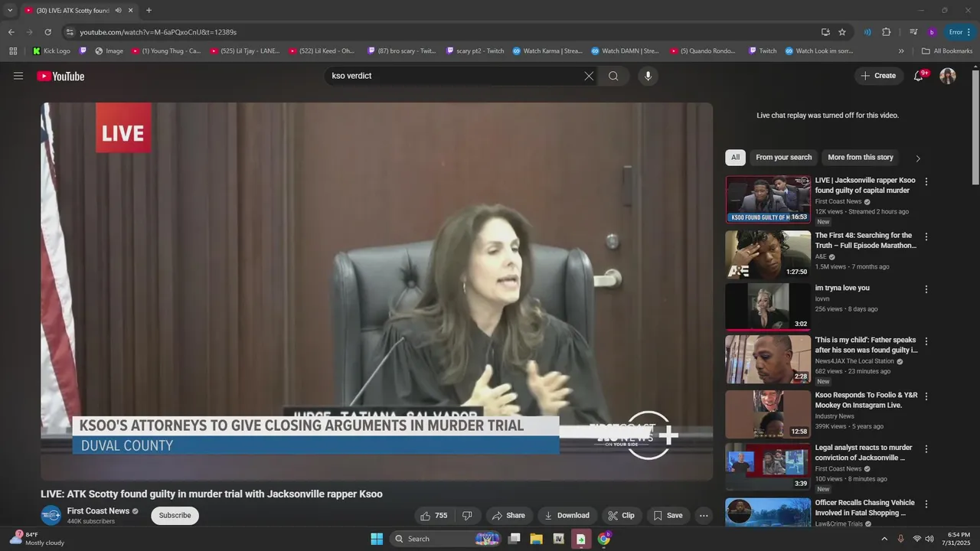The width and height of the screenshot is (980, 551).
Task: Create a clip with the Clip button
Action: (621, 515)
